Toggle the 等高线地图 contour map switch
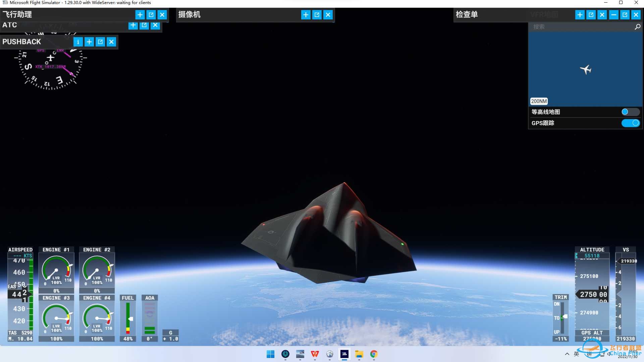The width and height of the screenshot is (644, 362). click(x=630, y=112)
